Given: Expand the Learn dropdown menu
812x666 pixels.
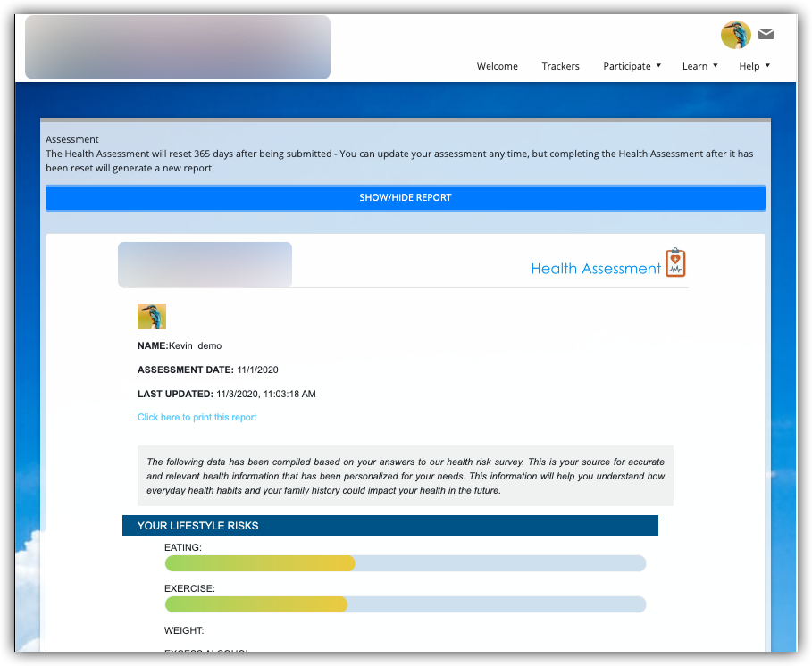Looking at the screenshot, I should click(x=699, y=66).
